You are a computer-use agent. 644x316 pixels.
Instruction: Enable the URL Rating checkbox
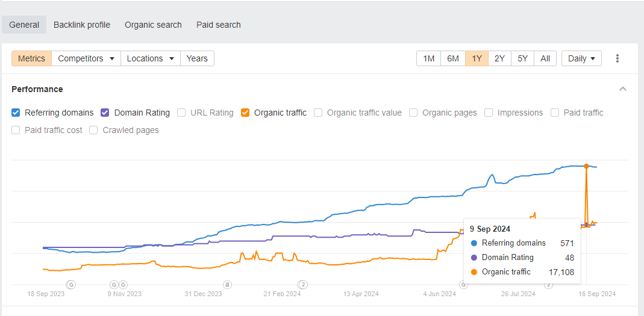click(181, 113)
